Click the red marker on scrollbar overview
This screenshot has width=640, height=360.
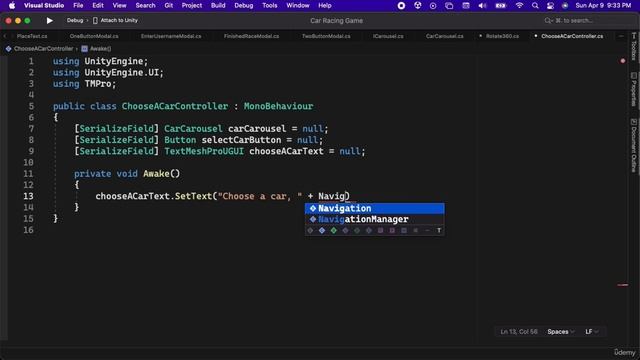622,285
